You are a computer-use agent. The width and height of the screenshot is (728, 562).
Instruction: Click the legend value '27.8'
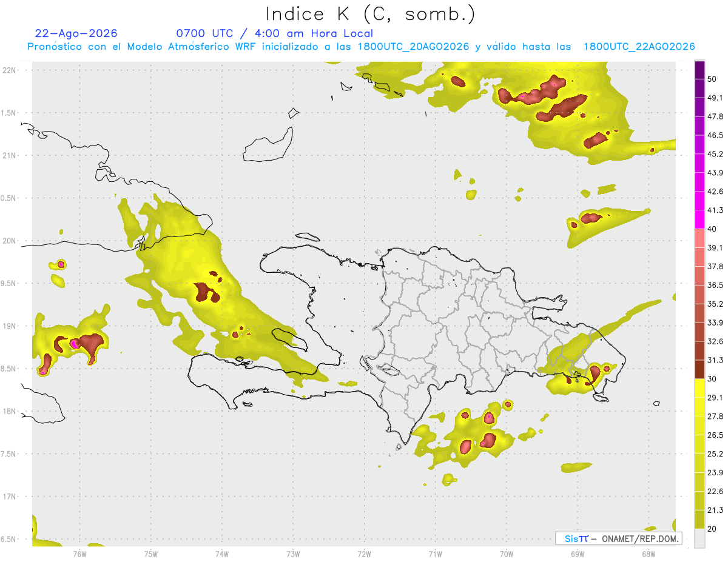715,416
